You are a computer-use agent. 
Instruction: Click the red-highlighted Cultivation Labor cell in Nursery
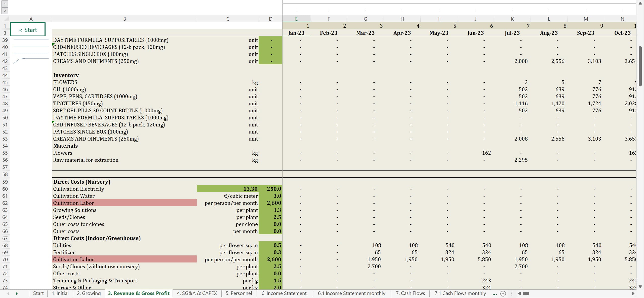click(x=124, y=203)
